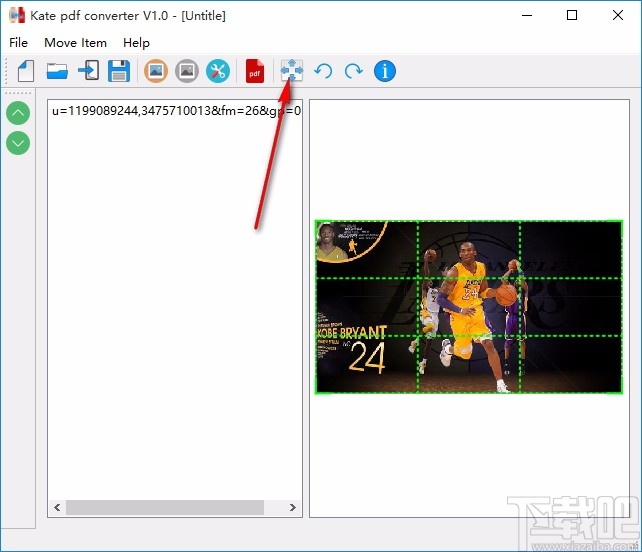Open the Move Item menu
This screenshot has width=642, height=552.
click(x=75, y=43)
